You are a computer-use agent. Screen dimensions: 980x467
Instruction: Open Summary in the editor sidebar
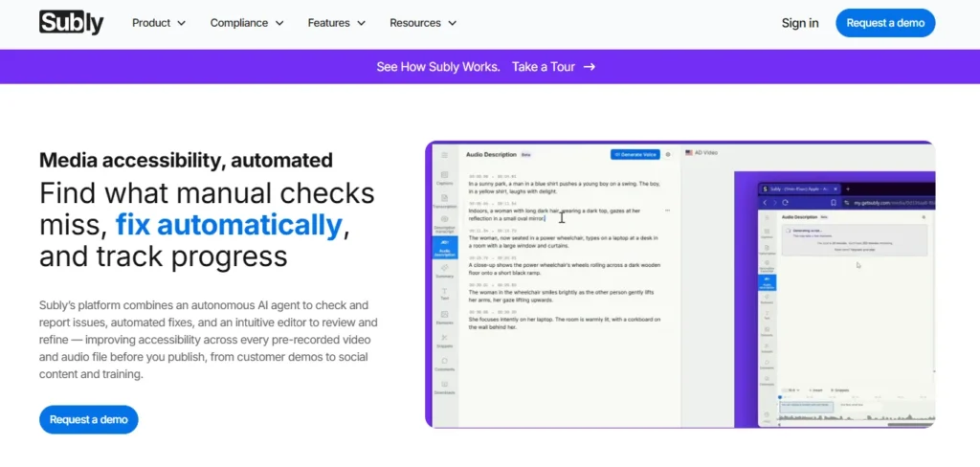point(444,271)
